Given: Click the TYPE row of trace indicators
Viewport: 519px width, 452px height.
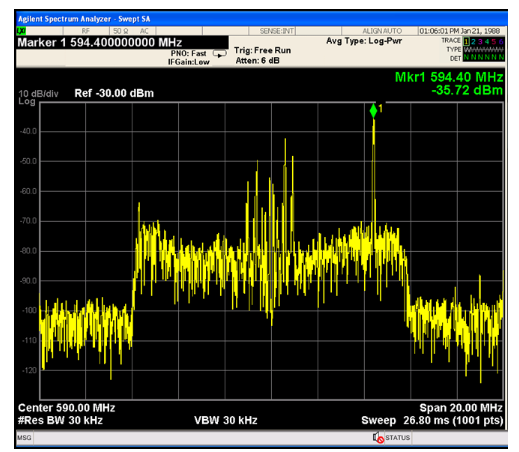Looking at the screenshot, I should (x=483, y=50).
